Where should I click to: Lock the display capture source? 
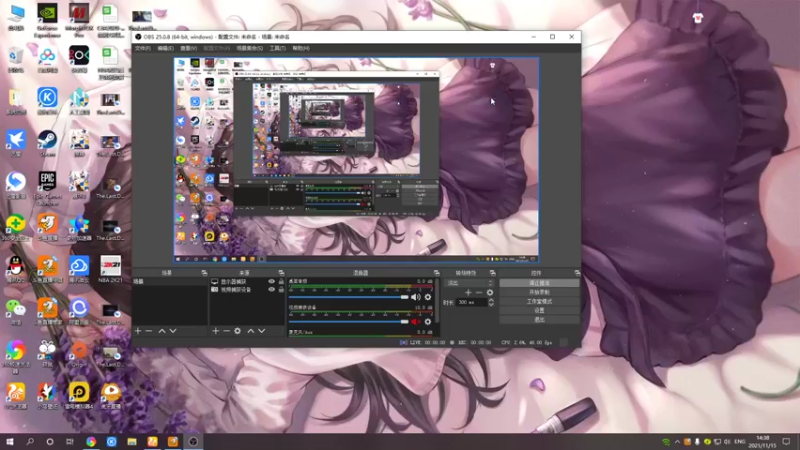point(281,282)
